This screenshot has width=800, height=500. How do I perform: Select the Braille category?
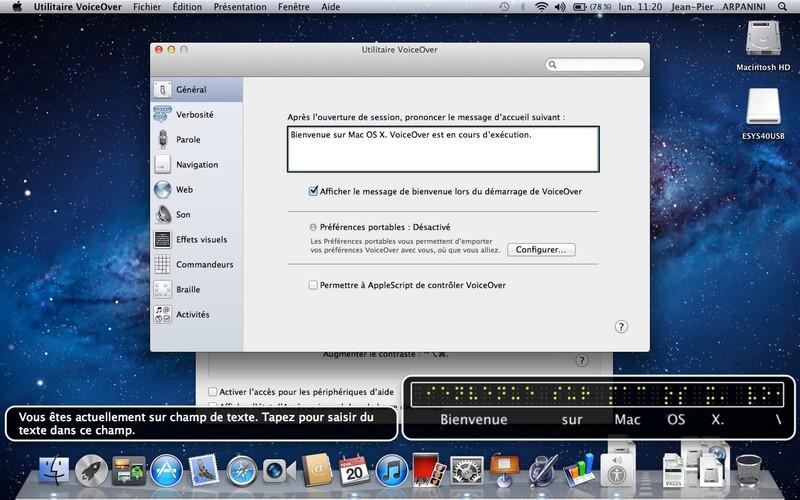coord(196,289)
